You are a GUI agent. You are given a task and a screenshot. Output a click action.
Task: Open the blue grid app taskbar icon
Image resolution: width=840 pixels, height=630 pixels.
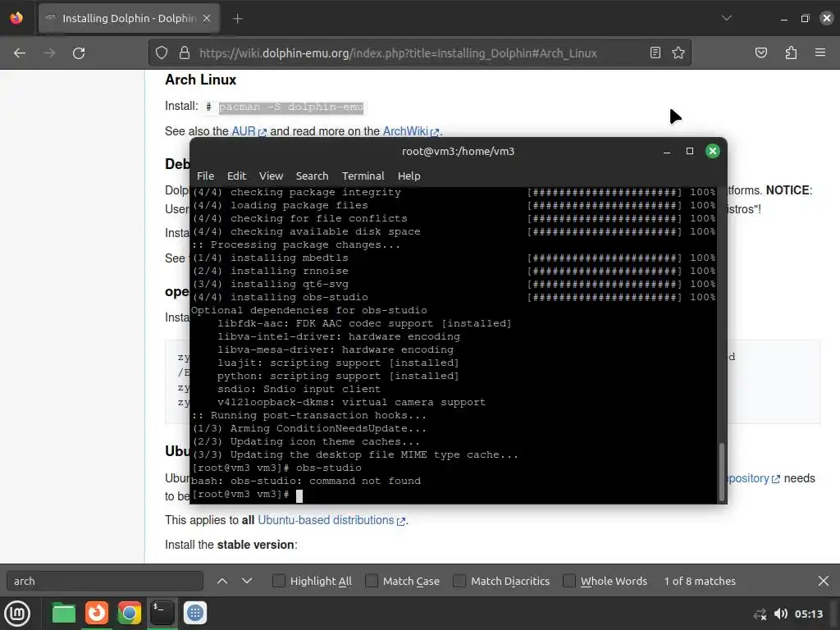pyautogui.click(x=195, y=613)
